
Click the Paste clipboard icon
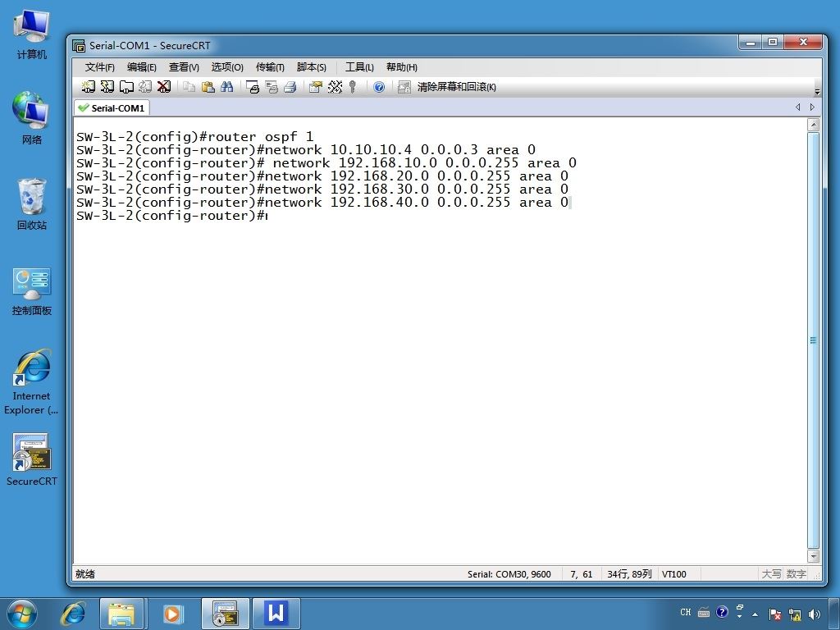pyautogui.click(x=208, y=87)
